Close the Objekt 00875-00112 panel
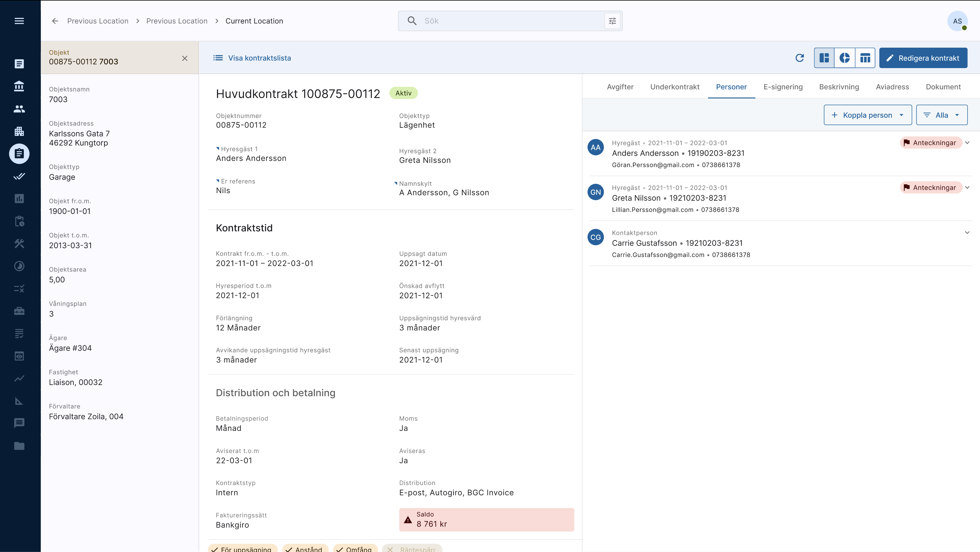This screenshot has height=552, width=980. tap(185, 58)
